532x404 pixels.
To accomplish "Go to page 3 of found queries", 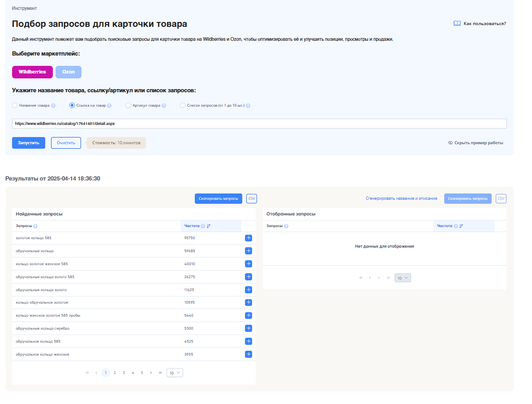I will pyautogui.click(x=124, y=373).
